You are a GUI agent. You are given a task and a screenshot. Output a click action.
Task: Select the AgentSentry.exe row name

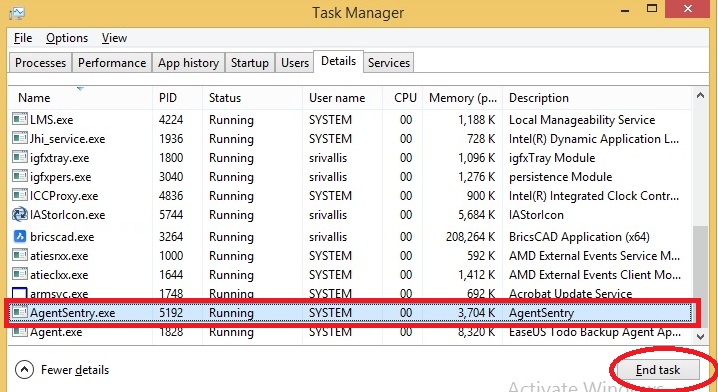click(72, 313)
